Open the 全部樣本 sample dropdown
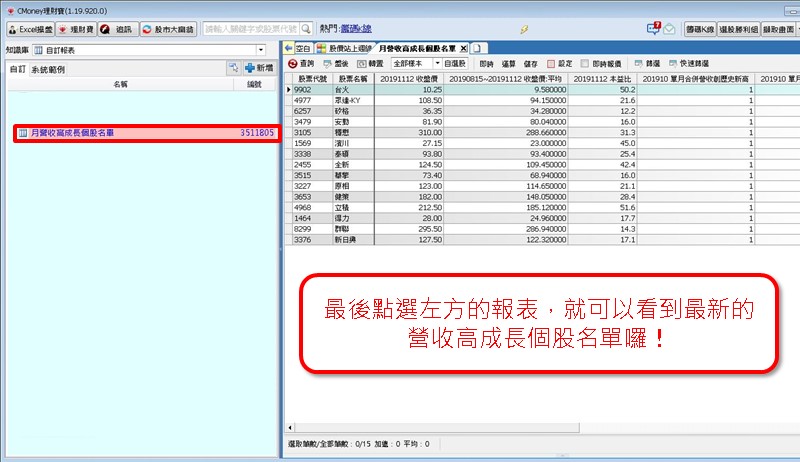This screenshot has width=800, height=462. [437, 63]
